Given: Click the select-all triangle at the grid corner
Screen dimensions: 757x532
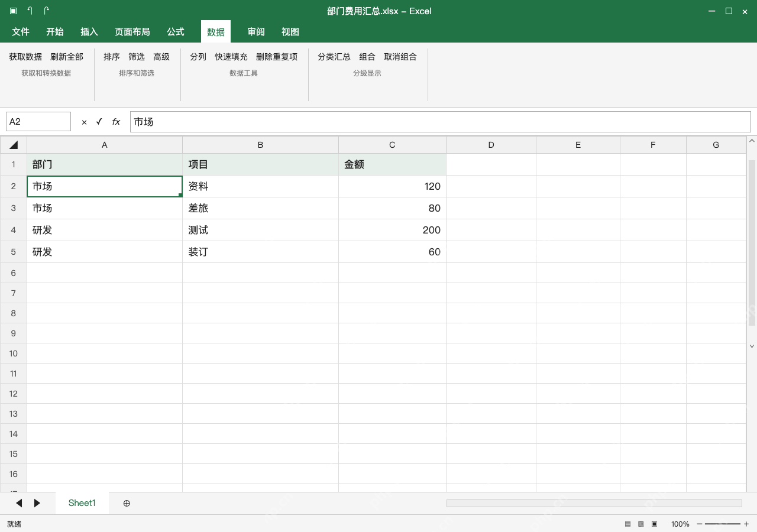Looking at the screenshot, I should pyautogui.click(x=14, y=145).
